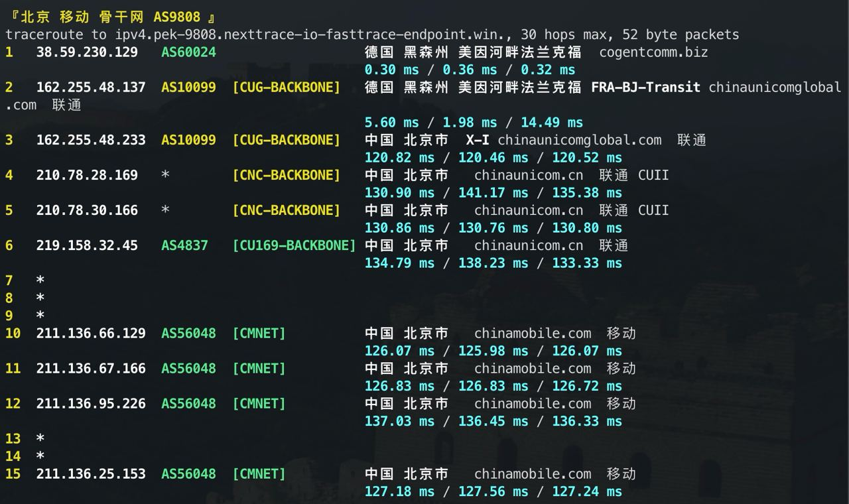
Task: Select the latency value 138.23 ms
Action: pyautogui.click(x=493, y=263)
